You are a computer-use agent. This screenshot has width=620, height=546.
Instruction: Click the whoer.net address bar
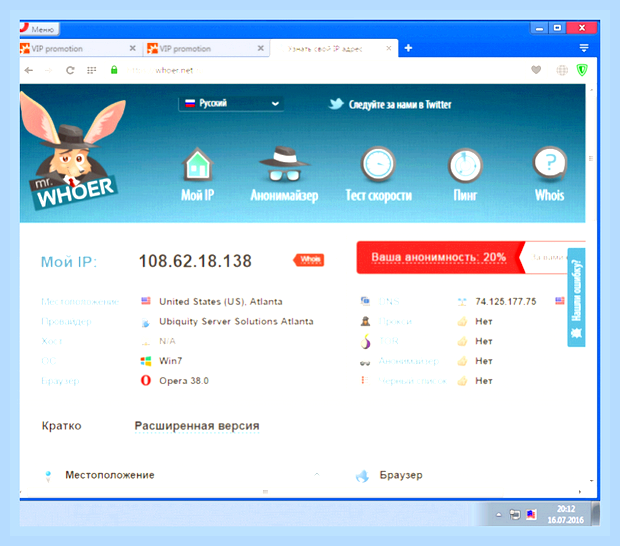(316, 70)
